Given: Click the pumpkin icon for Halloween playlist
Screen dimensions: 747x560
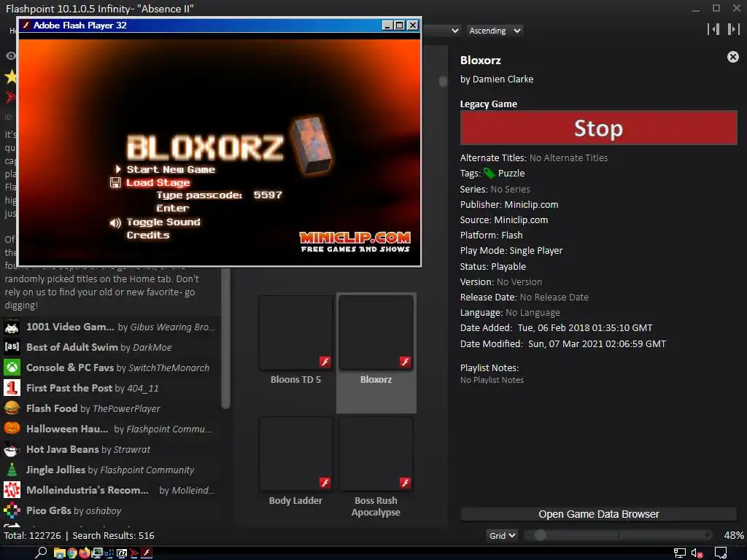Looking at the screenshot, I should click(12, 429).
